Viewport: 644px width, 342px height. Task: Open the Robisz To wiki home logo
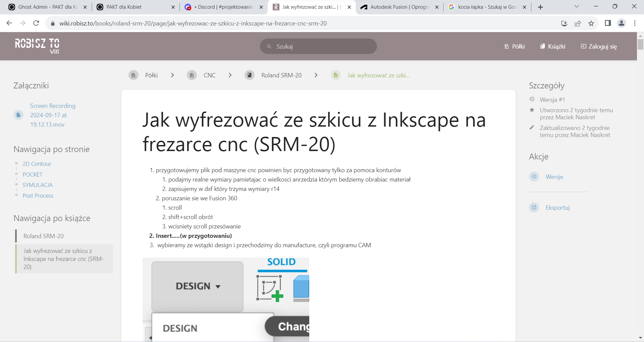37,46
